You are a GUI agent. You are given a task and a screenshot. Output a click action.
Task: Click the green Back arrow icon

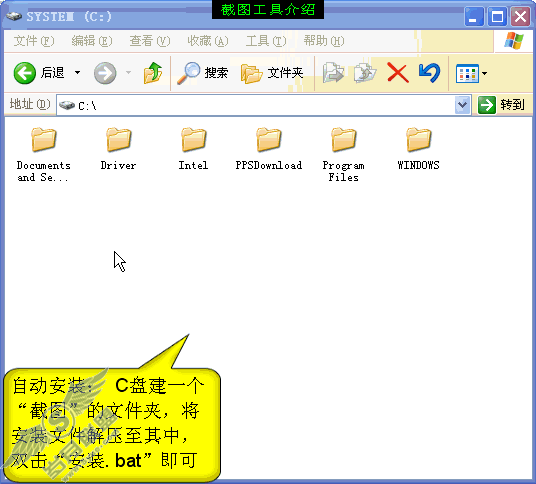point(25,73)
